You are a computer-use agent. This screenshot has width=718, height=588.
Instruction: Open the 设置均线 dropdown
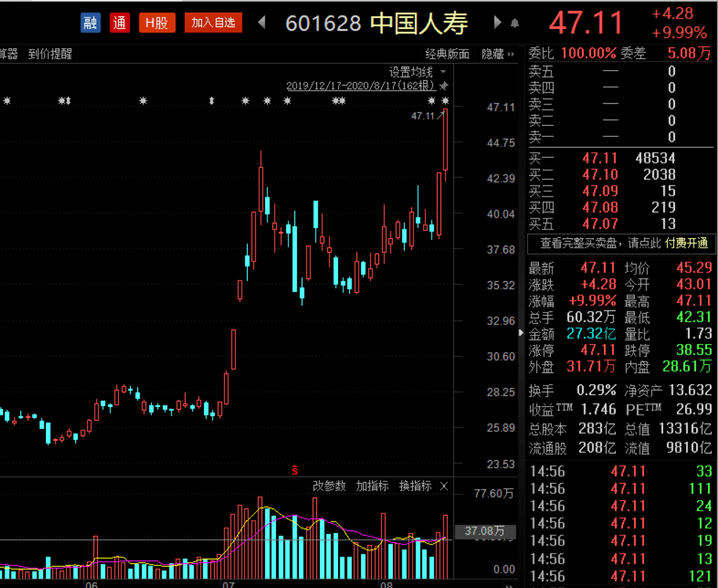point(417,72)
